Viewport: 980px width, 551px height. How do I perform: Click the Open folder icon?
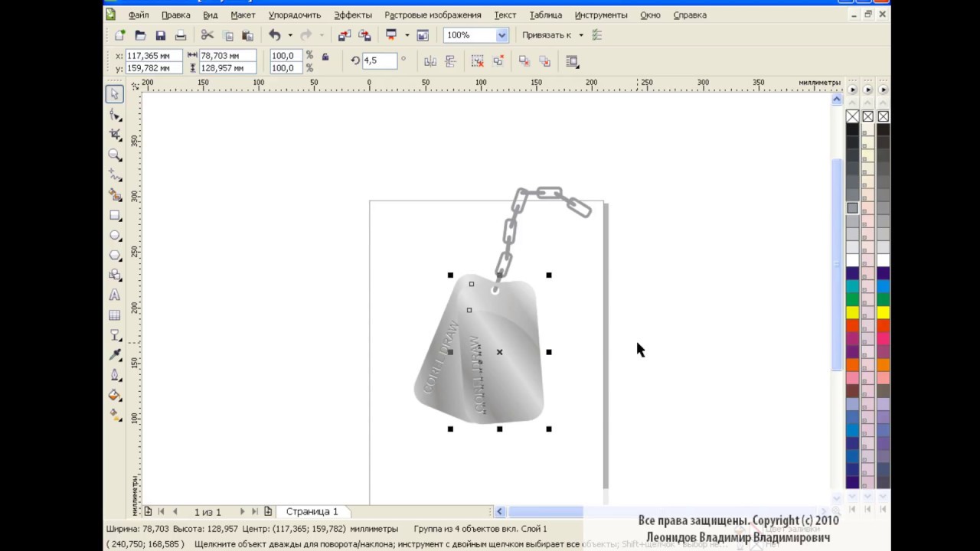click(x=140, y=35)
